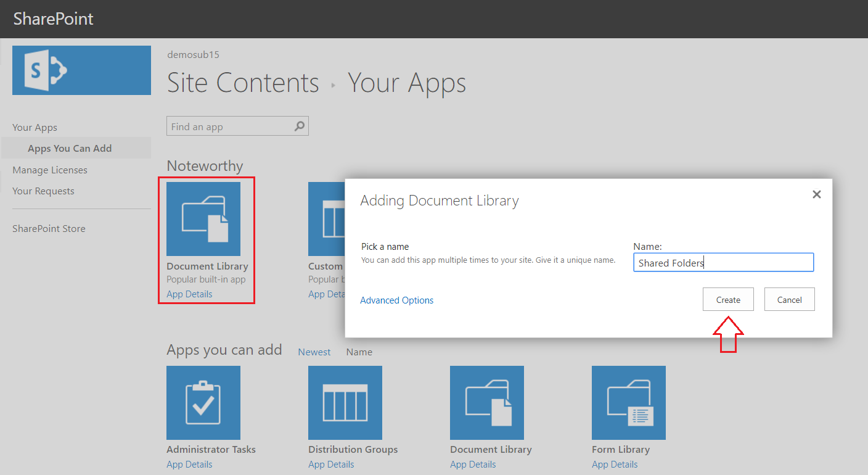Open Manage Licenses in left navigation
868x475 pixels.
[x=50, y=170]
